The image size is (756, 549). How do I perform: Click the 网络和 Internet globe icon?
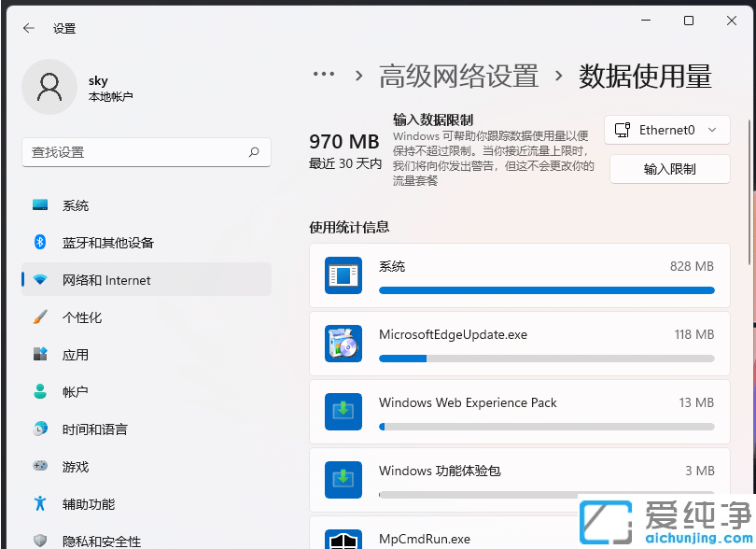pyautogui.click(x=38, y=280)
